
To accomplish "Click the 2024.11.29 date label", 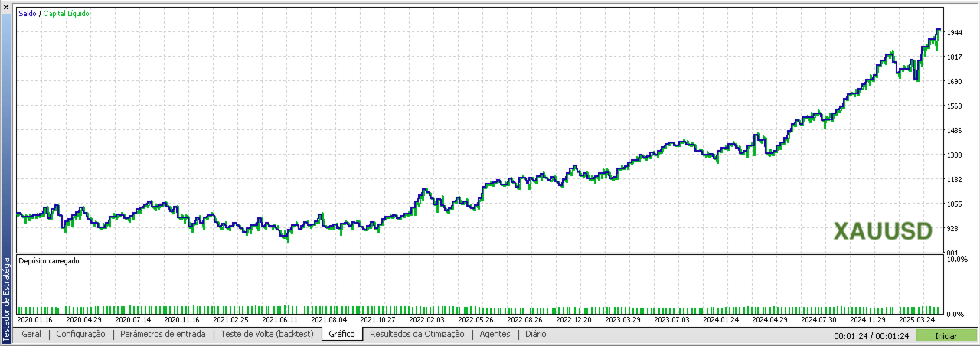I will point(868,320).
